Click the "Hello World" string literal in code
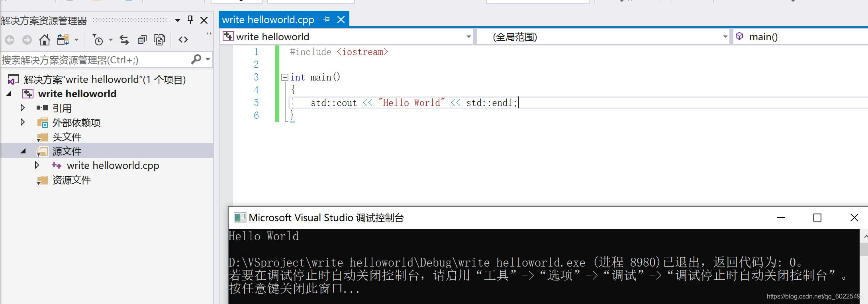Image resolution: width=868 pixels, height=304 pixels. tap(411, 103)
